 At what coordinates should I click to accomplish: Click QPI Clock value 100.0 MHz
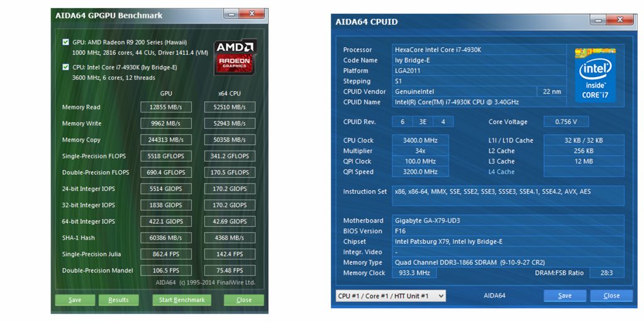pos(420,162)
